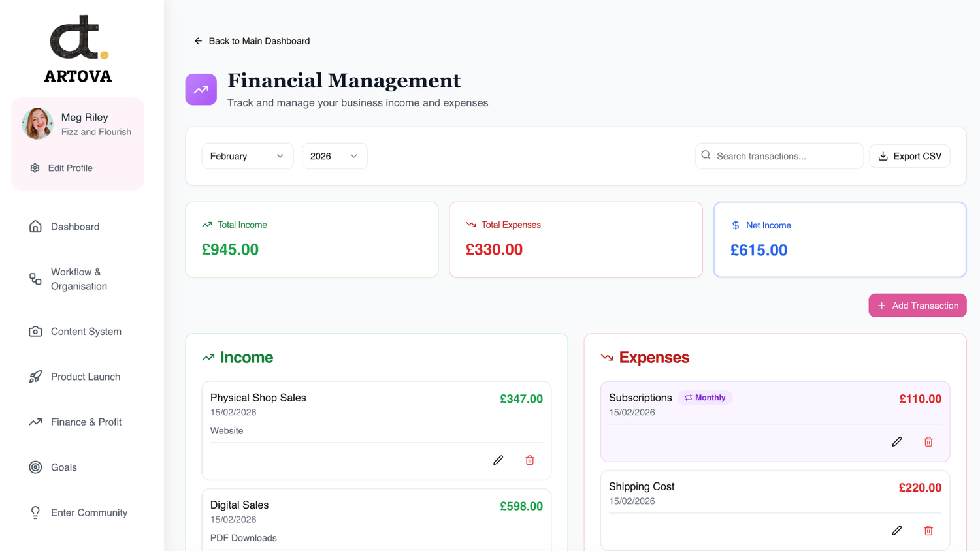This screenshot has height=551, width=980.
Task: Go to Enter Community
Action: [89, 512]
